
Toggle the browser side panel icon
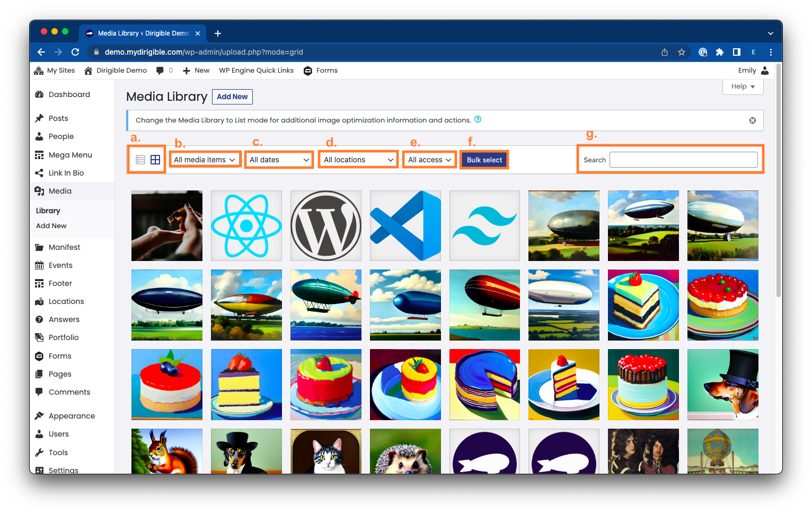coord(737,52)
